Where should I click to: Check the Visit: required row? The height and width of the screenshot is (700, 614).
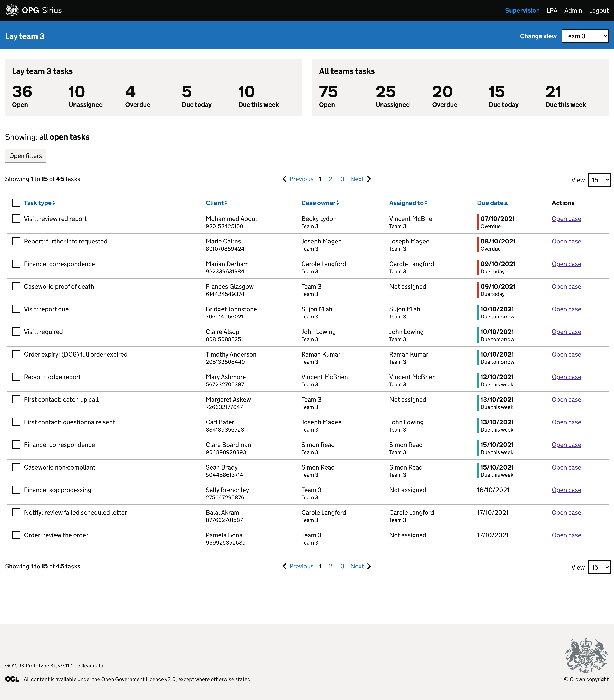(x=16, y=332)
